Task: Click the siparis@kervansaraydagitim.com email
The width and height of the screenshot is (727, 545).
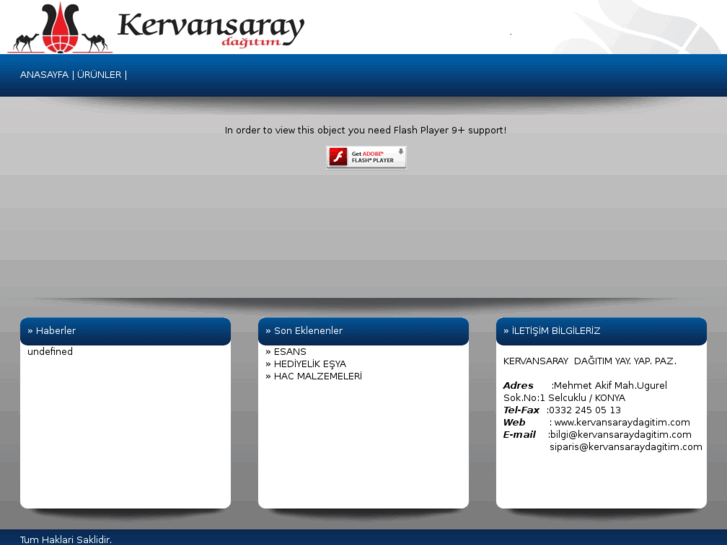Action: pyautogui.click(x=626, y=447)
